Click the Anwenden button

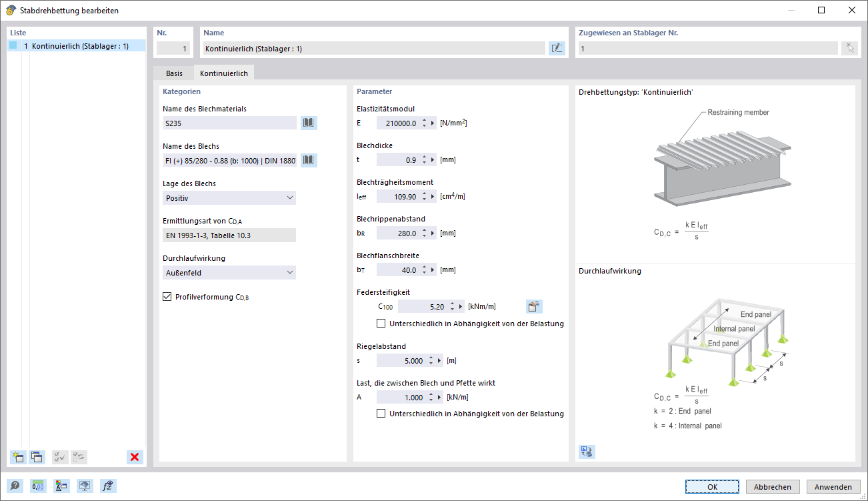833,486
